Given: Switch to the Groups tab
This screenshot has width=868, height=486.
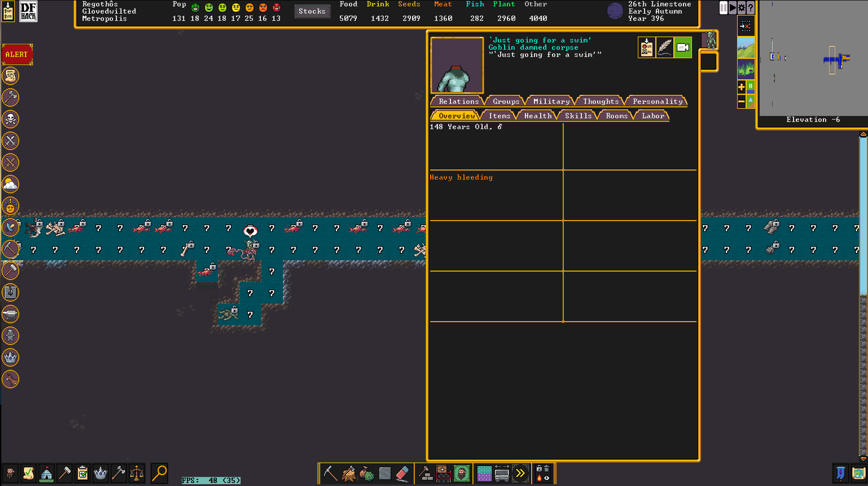Looking at the screenshot, I should [506, 101].
